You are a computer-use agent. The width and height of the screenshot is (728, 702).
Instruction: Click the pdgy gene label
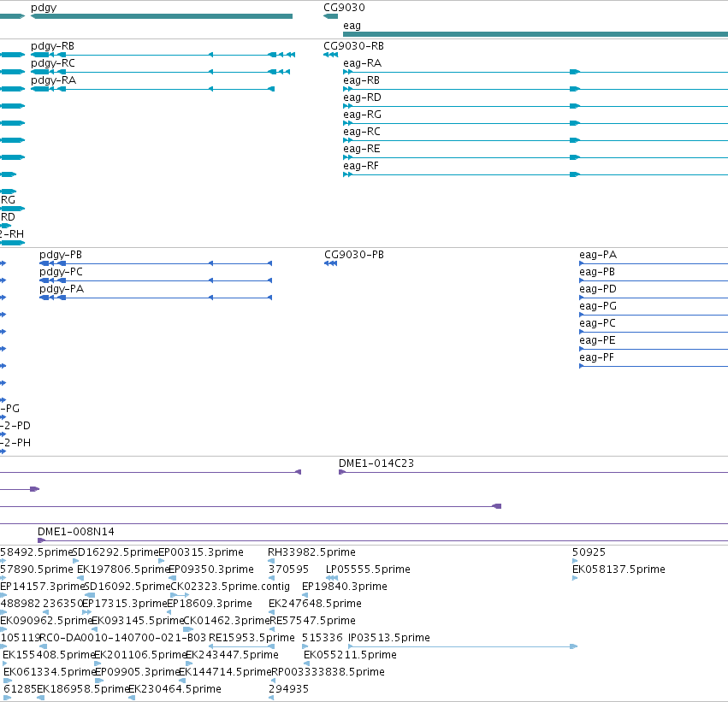(44, 8)
